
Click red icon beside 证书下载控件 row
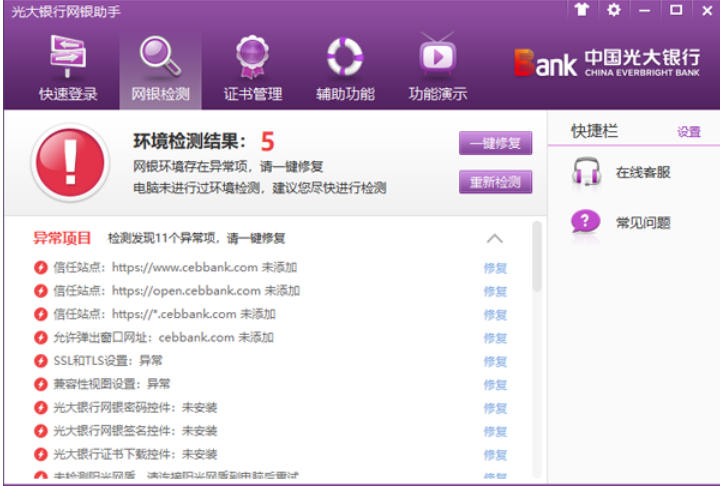click(41, 454)
